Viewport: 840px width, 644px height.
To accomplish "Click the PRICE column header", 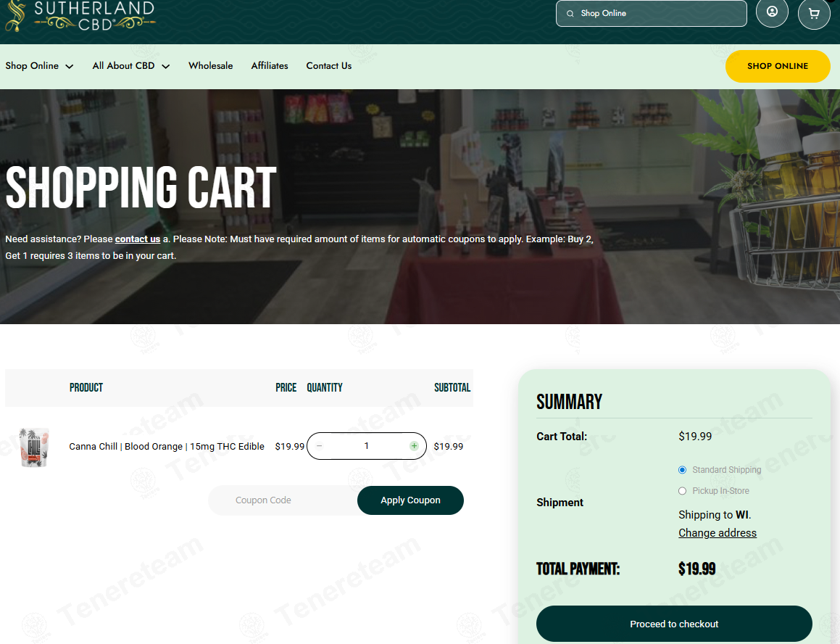I will click(286, 388).
